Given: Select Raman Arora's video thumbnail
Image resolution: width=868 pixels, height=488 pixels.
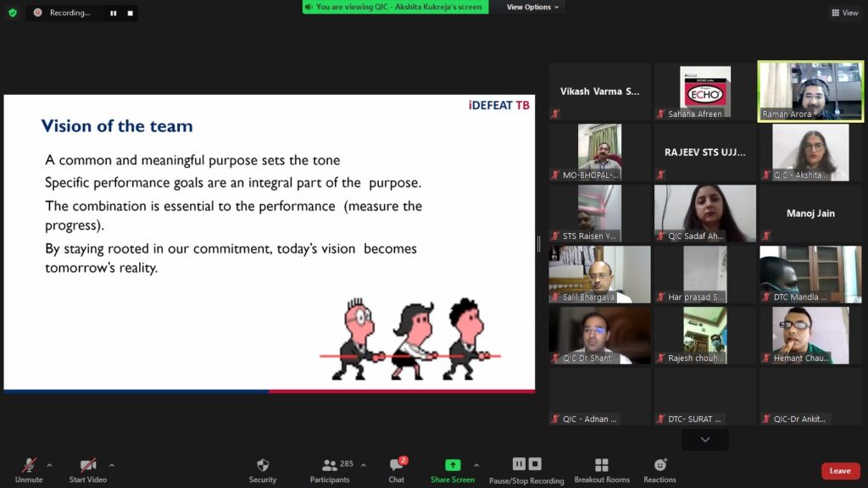Looking at the screenshot, I should (810, 91).
